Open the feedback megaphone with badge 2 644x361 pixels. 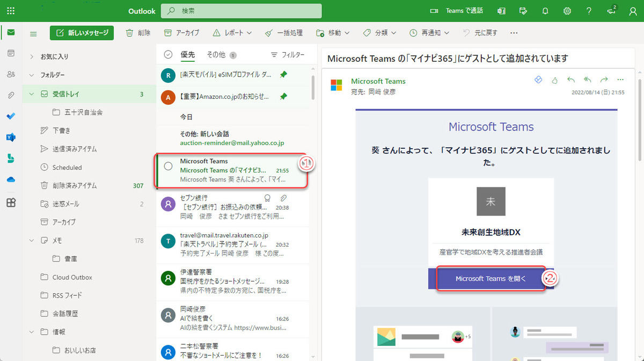click(x=611, y=11)
